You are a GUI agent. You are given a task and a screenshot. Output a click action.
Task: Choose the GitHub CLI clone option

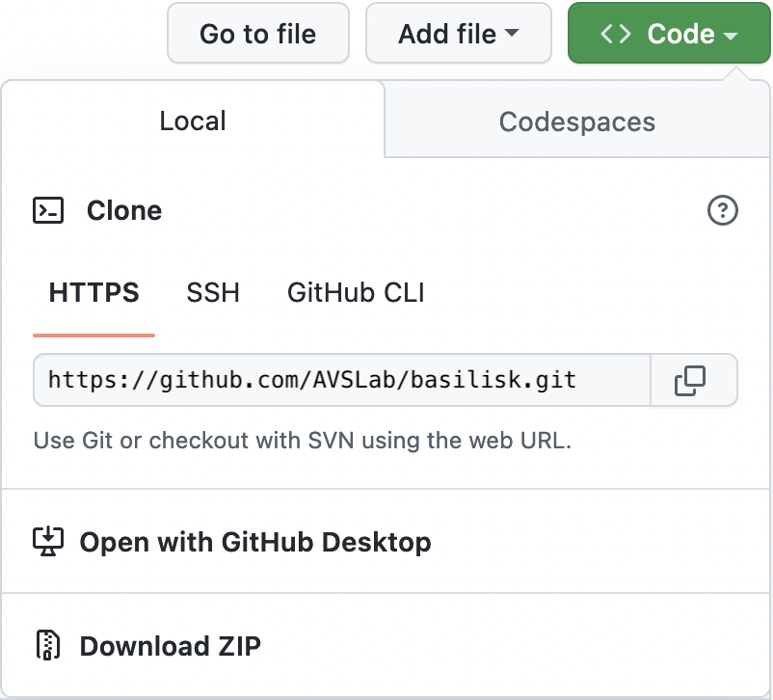pyautogui.click(x=355, y=292)
